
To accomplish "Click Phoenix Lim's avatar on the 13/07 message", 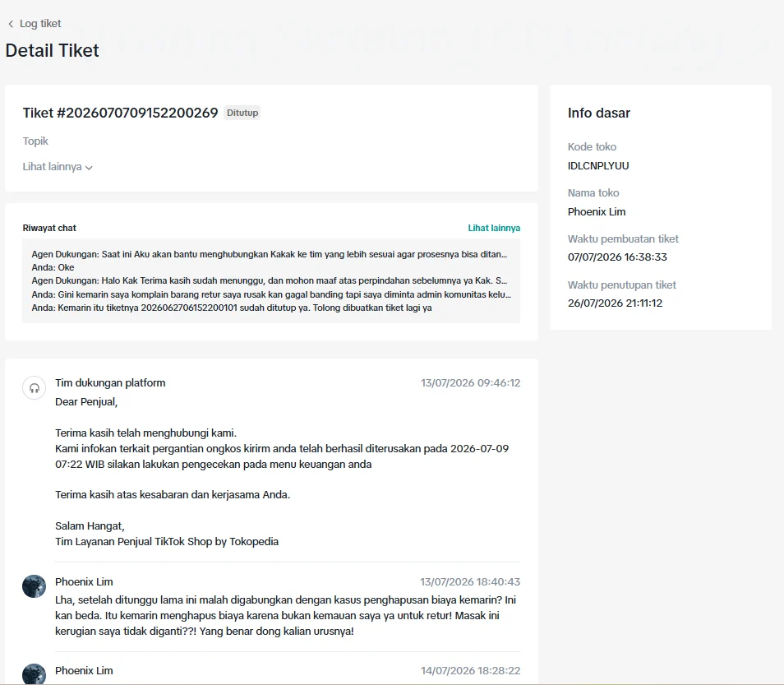I will point(34,586).
